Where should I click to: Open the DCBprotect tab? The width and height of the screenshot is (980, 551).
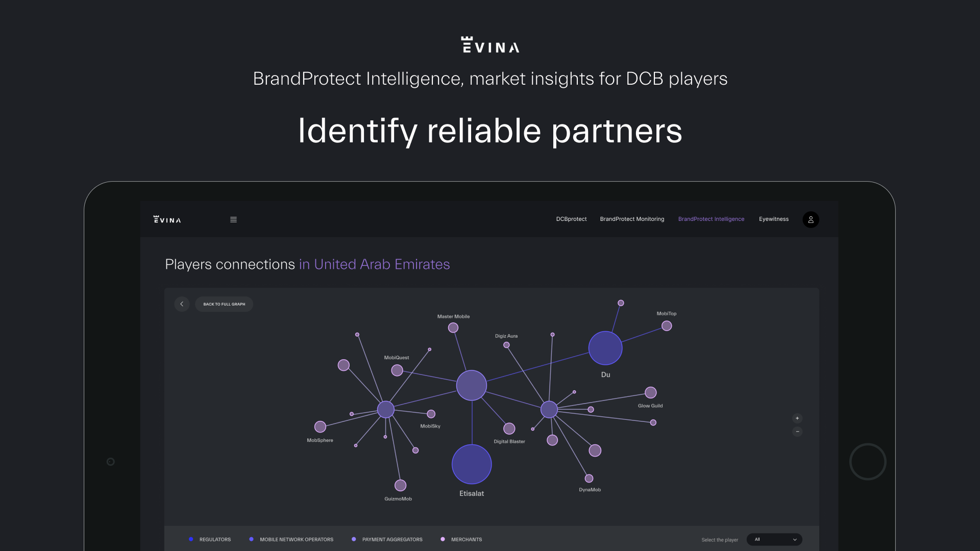(571, 219)
